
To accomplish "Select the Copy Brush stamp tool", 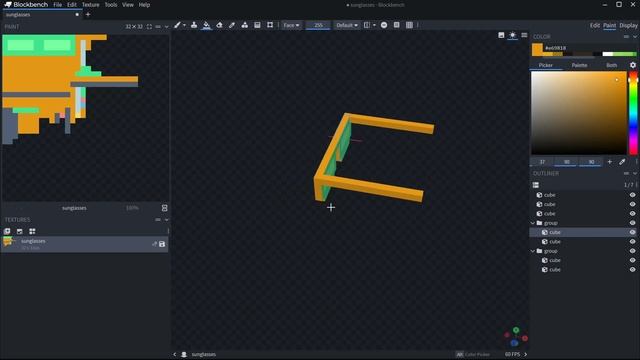I will click(x=194, y=25).
